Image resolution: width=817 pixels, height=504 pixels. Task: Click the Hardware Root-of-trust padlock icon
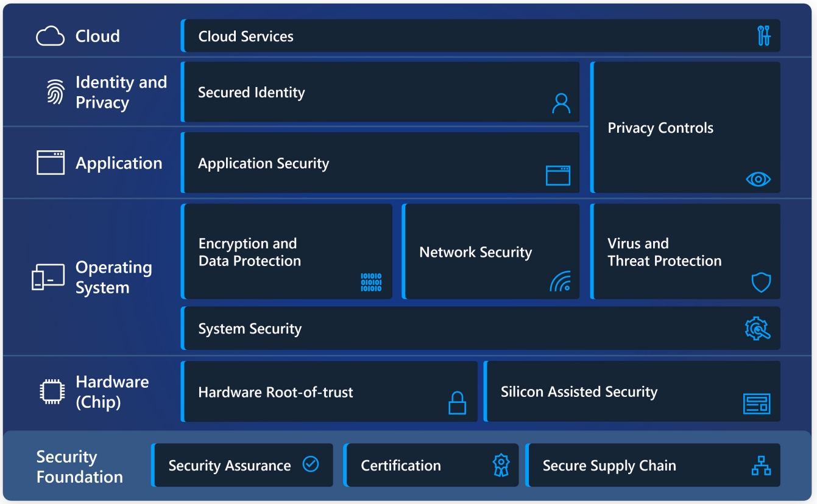457,403
